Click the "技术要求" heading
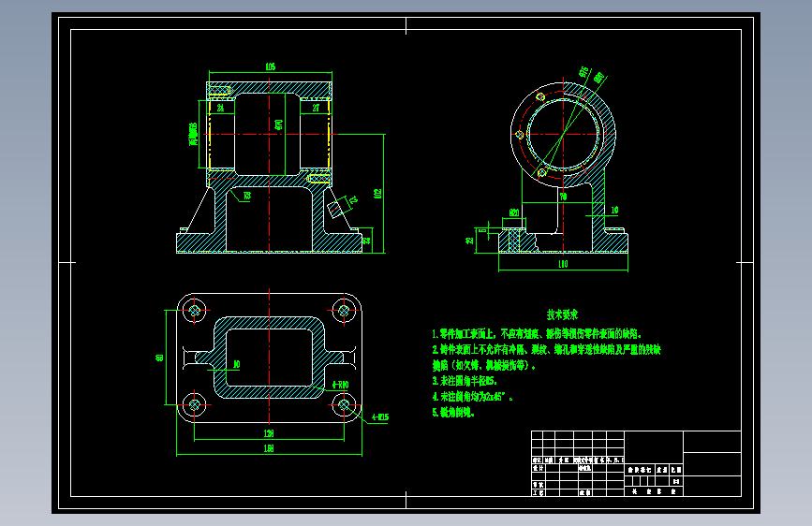The image size is (812, 526). point(562,314)
